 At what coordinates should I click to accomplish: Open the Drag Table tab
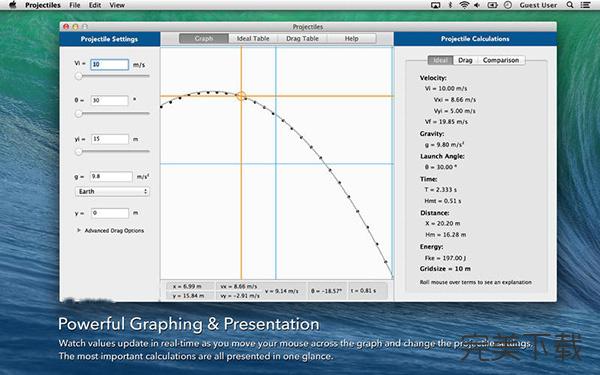tap(302, 39)
